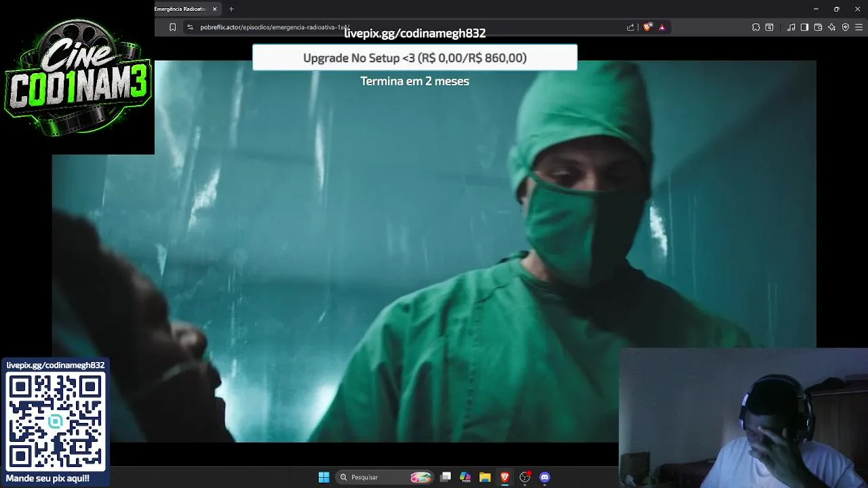Click the "Termina em 2 meses" text

pos(415,81)
